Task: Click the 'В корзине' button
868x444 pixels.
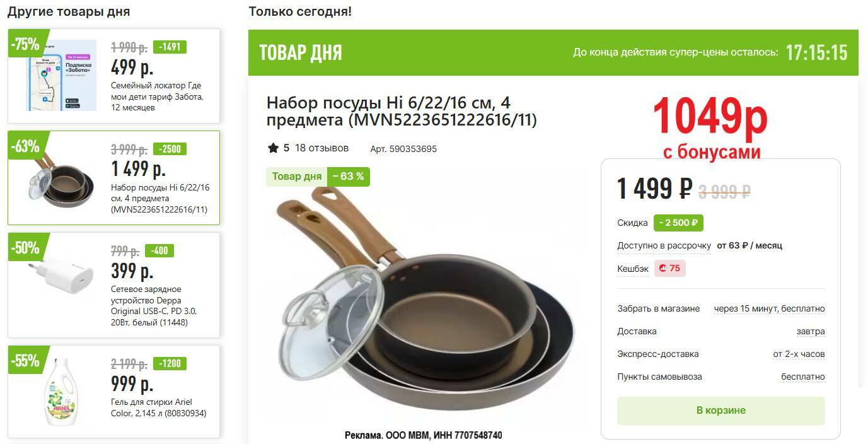Action: [720, 410]
